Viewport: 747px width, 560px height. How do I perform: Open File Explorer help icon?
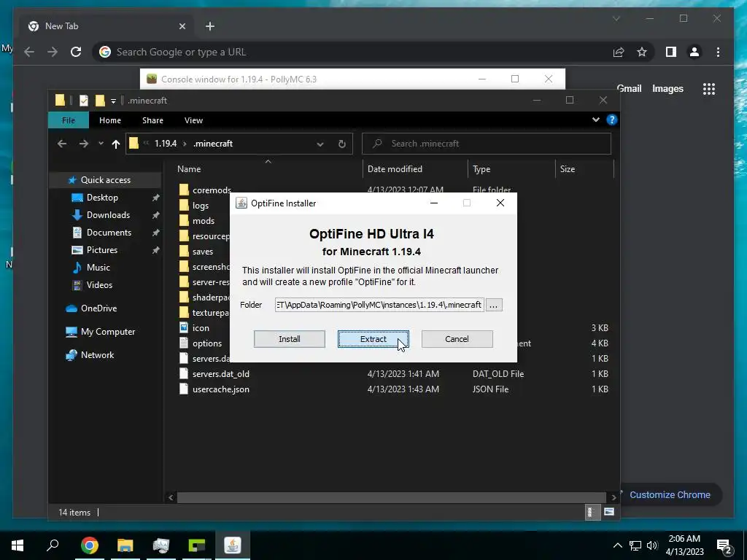[612, 120]
